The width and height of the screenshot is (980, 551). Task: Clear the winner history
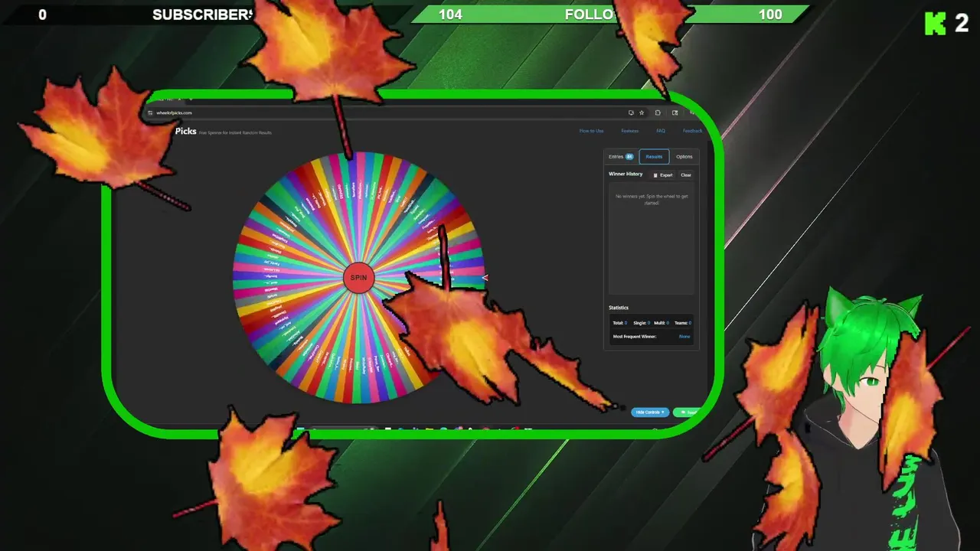tap(686, 175)
